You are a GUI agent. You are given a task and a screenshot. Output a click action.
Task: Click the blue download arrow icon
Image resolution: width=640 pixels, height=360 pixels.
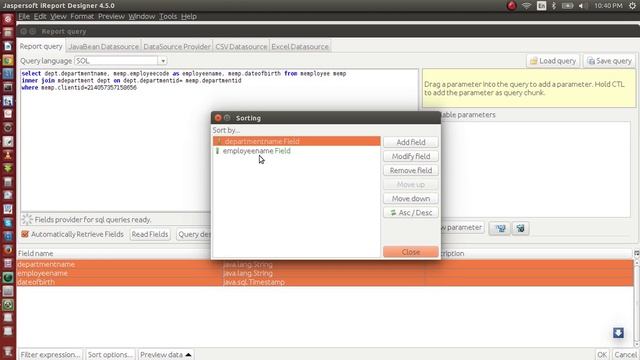(x=618, y=333)
